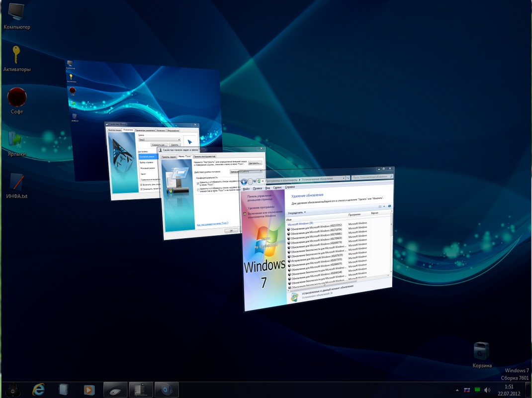Switch to taskbar properties taskbar button

point(141,390)
